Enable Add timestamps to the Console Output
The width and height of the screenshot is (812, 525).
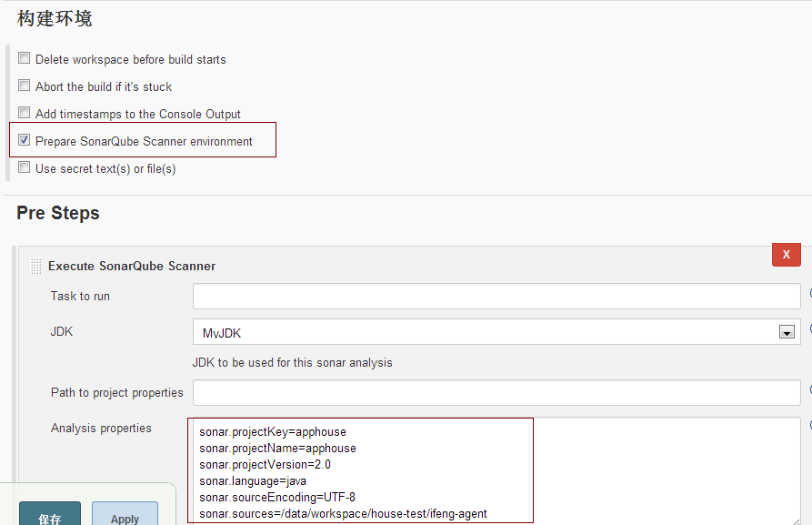[x=24, y=113]
